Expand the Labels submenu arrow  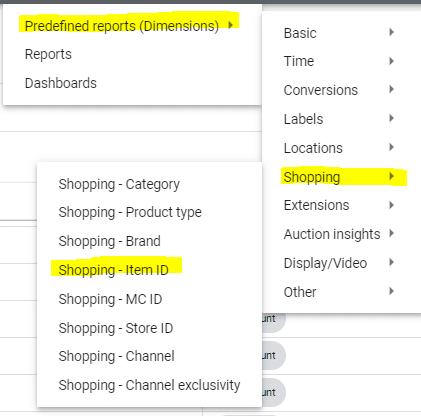tap(392, 118)
